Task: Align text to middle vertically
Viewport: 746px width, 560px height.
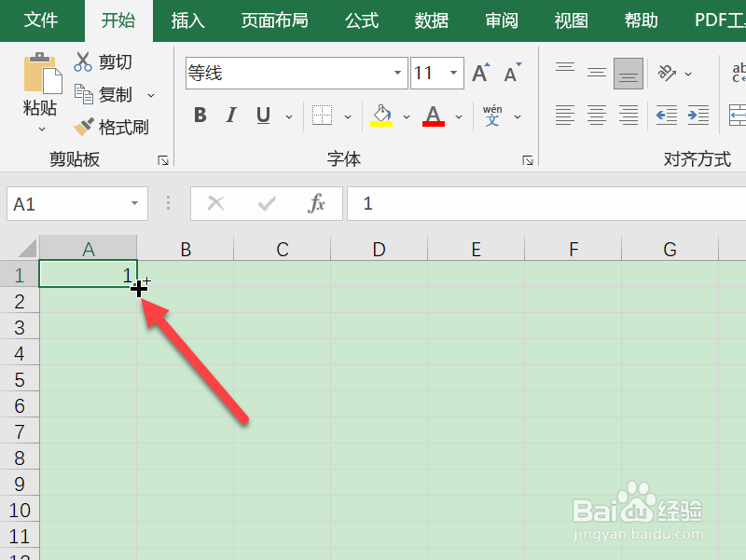Action: click(x=596, y=74)
